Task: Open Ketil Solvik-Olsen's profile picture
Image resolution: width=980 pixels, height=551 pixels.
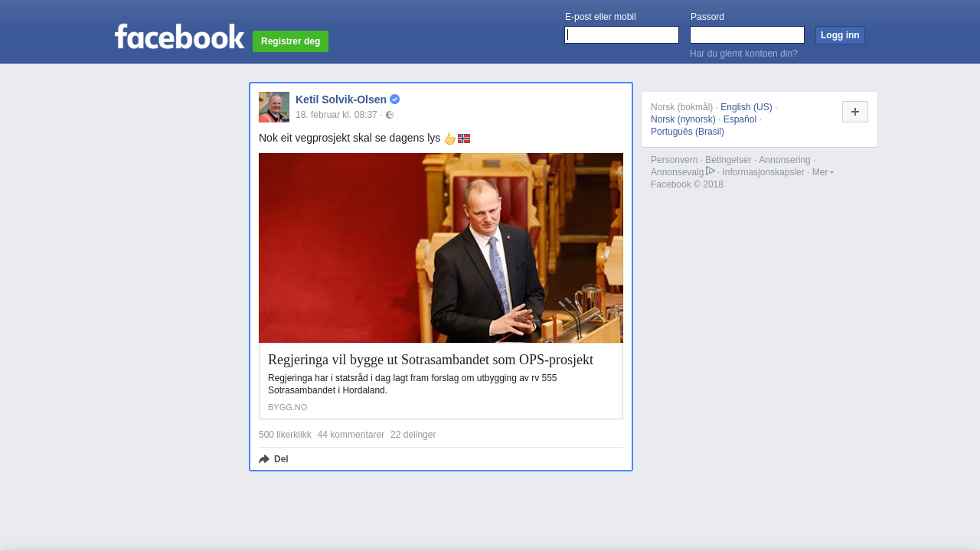Action: click(274, 107)
